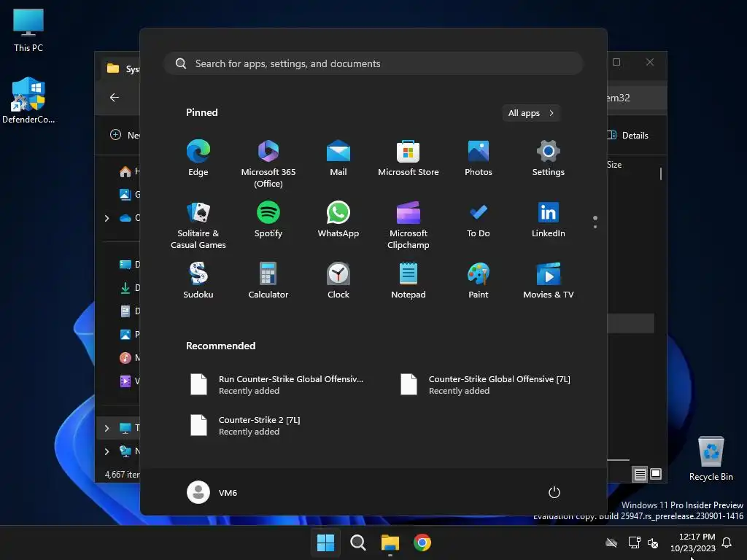Screen dimensions: 747x560
Task: Toggle Details pane in File Explorer
Action: 628,135
